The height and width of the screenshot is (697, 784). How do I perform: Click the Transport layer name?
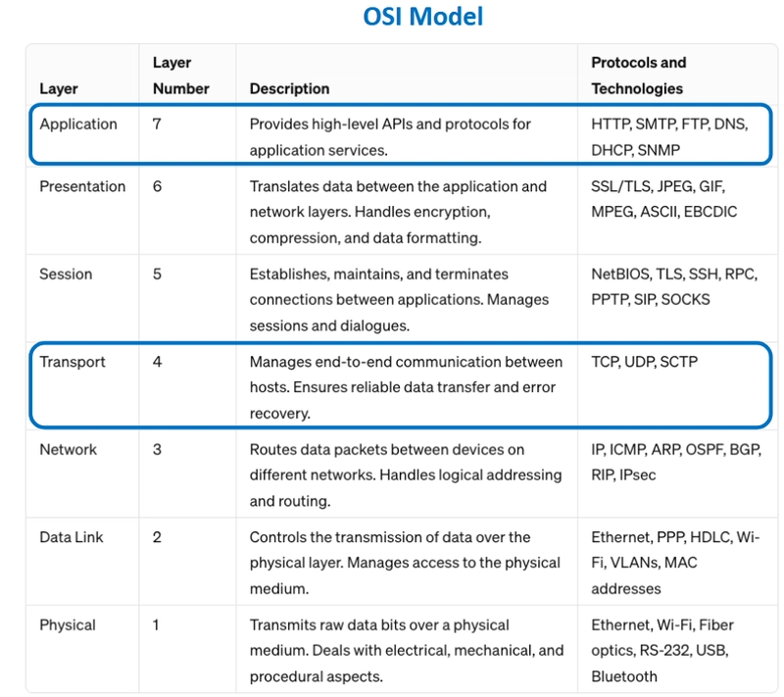[x=73, y=362]
